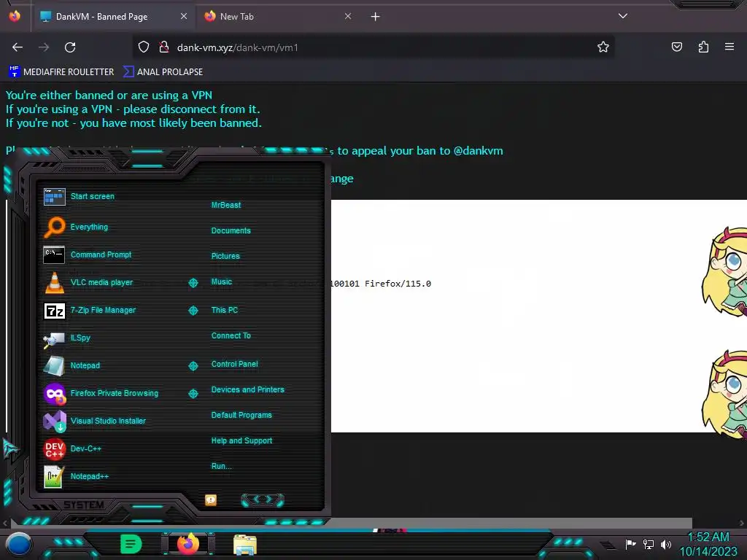
Task: Close the DankVM - Banned Page tab
Action: pyautogui.click(x=183, y=17)
